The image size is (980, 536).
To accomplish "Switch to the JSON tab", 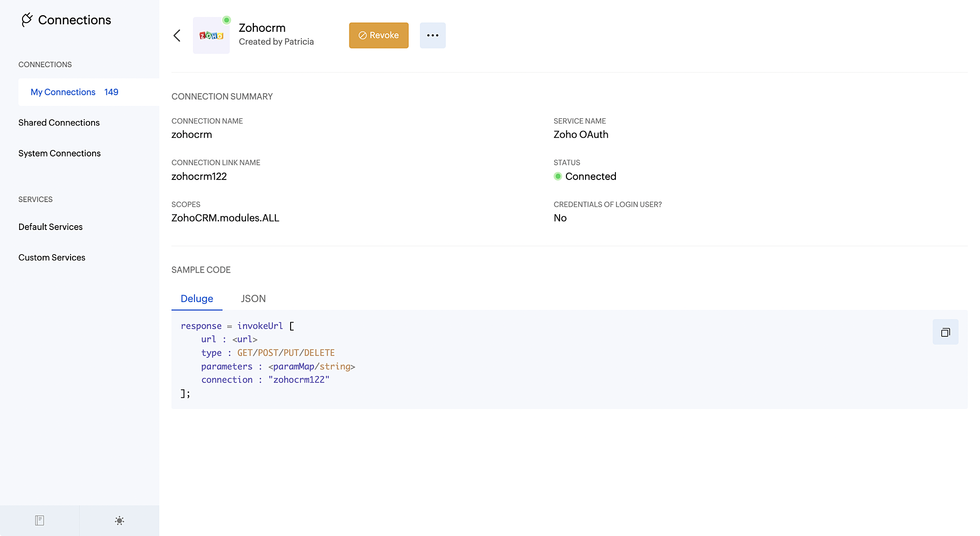I will coord(253,299).
